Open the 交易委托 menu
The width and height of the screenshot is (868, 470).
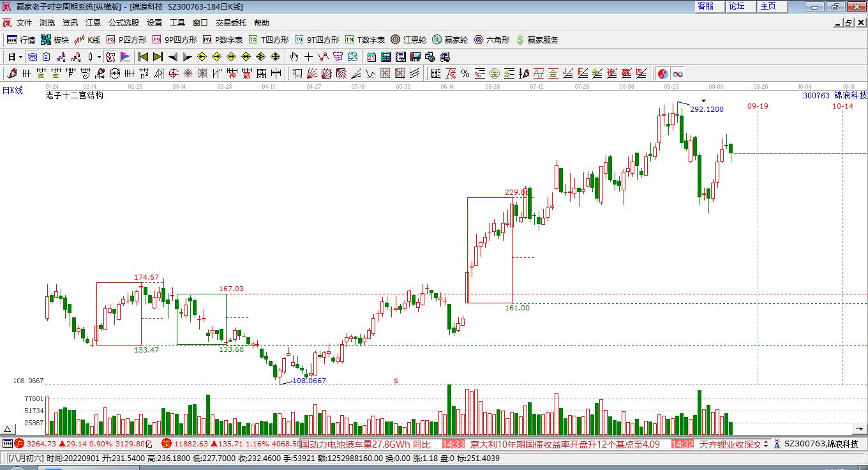click(x=230, y=22)
